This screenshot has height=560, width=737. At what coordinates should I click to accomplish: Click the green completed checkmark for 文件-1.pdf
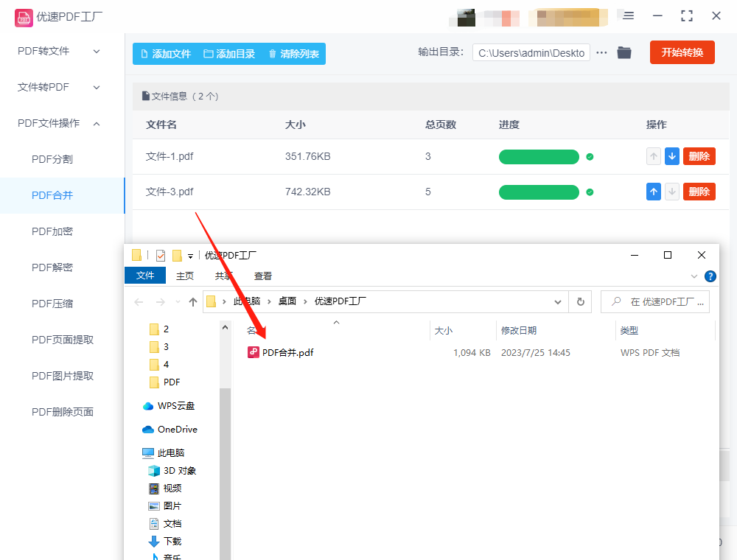point(590,157)
